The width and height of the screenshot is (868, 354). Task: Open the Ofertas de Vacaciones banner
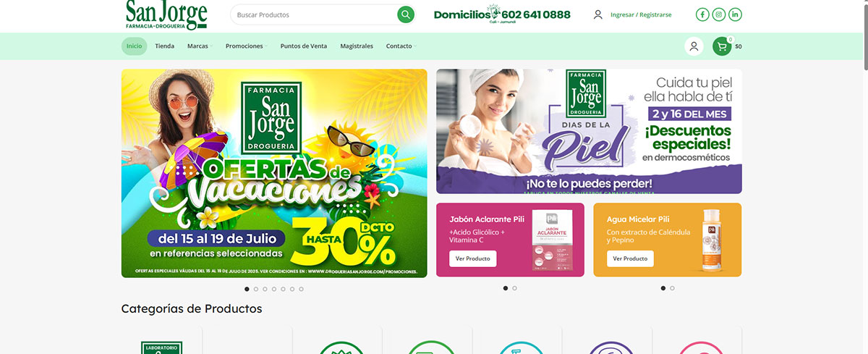(274, 173)
